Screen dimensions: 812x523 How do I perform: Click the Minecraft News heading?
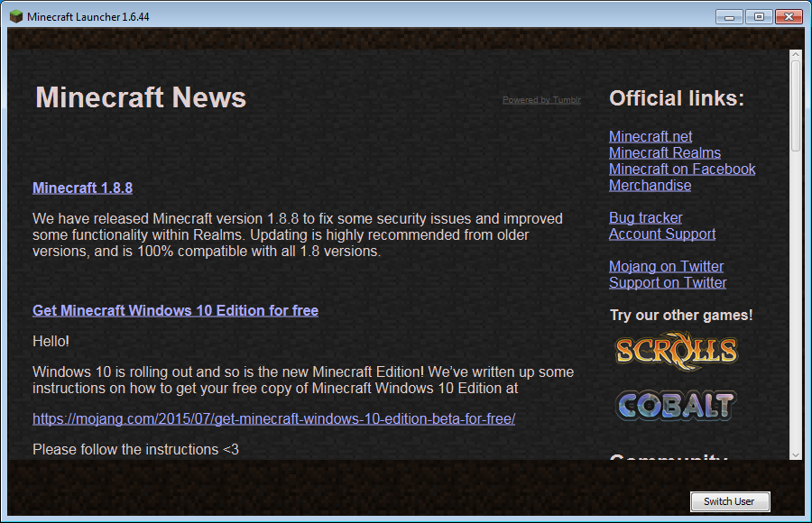pos(141,97)
